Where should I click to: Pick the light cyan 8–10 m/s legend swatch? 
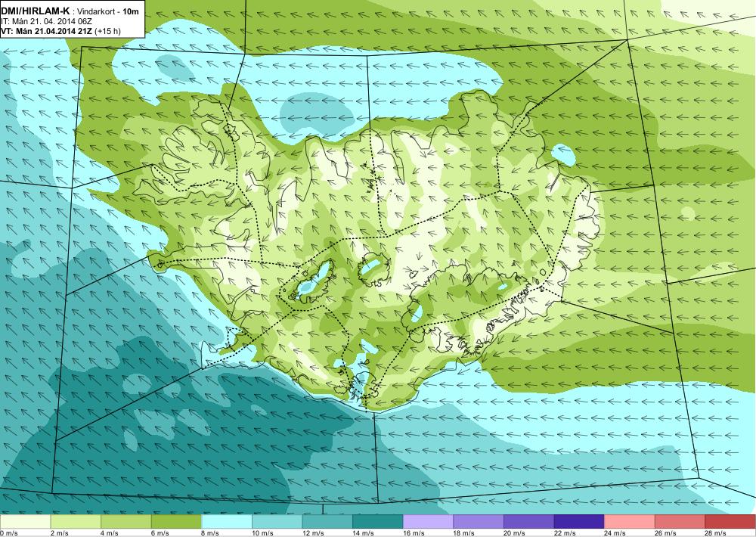(227, 522)
